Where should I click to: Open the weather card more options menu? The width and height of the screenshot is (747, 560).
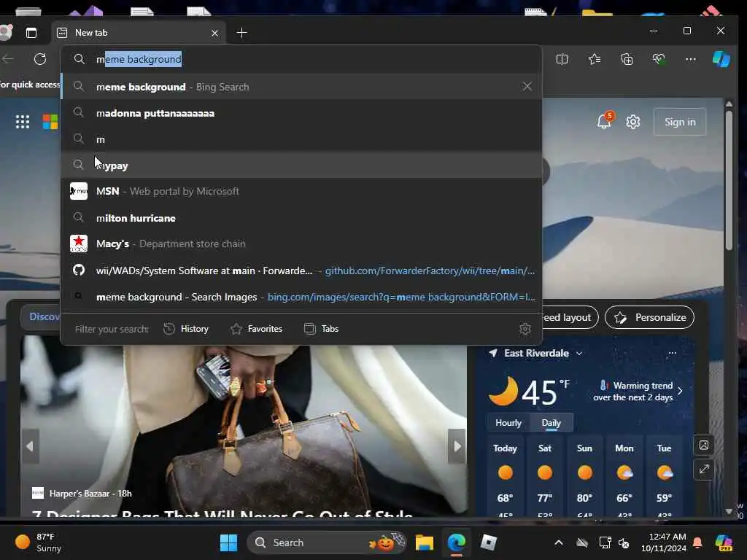(672, 353)
